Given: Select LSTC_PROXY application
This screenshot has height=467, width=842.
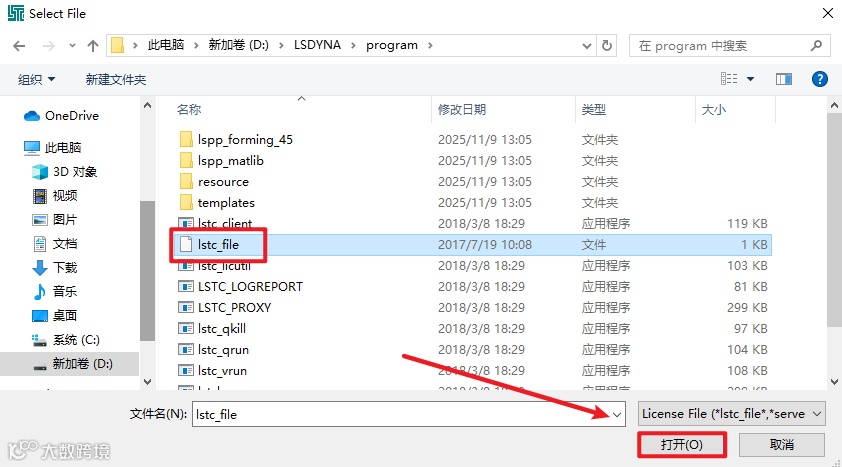Looking at the screenshot, I should coord(235,308).
